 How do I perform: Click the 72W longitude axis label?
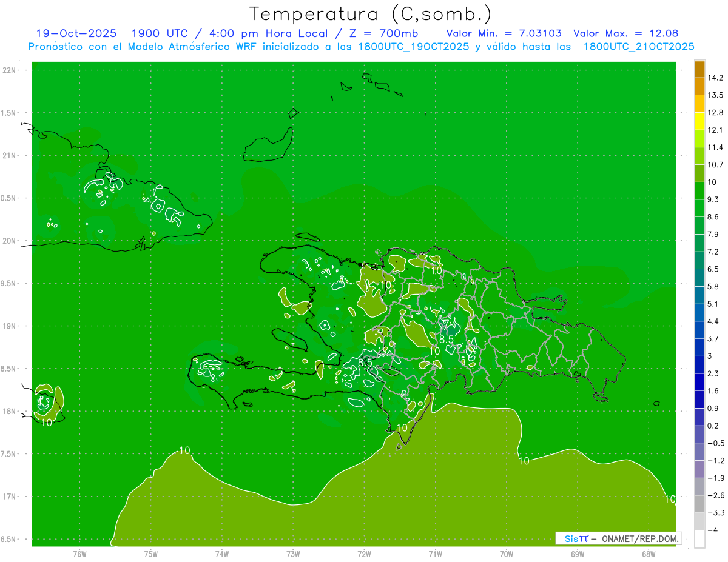[x=364, y=554]
